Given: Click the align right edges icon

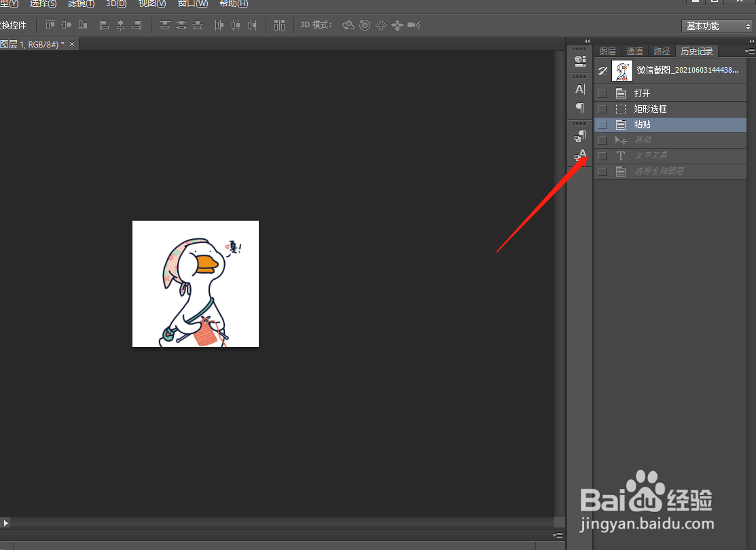Looking at the screenshot, I should 137,25.
